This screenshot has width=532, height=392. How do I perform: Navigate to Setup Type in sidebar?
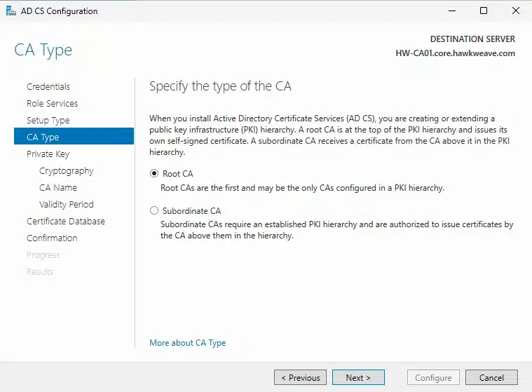48,121
